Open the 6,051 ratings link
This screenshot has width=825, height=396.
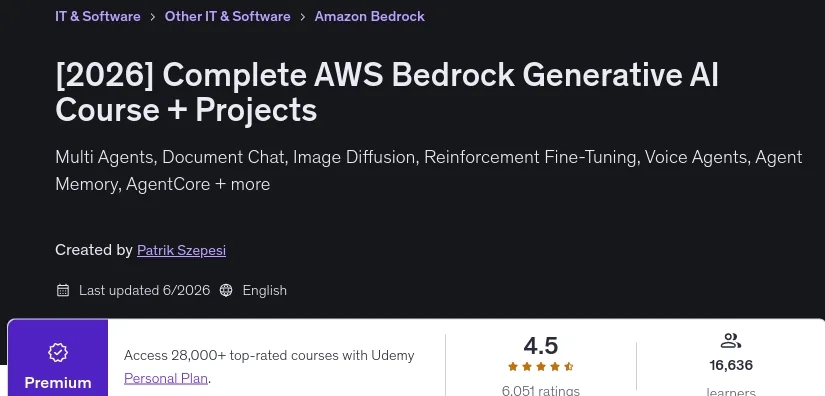coord(541,391)
